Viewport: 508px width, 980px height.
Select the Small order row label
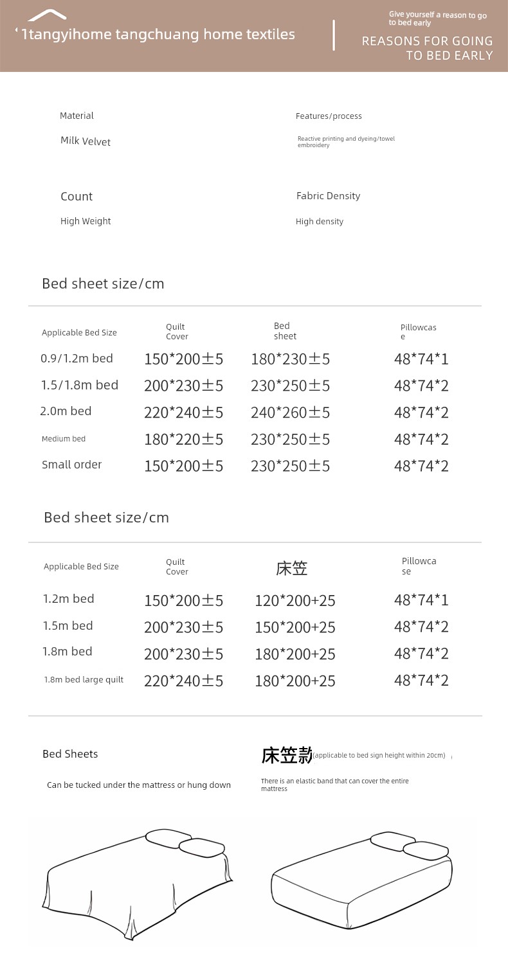(x=71, y=465)
